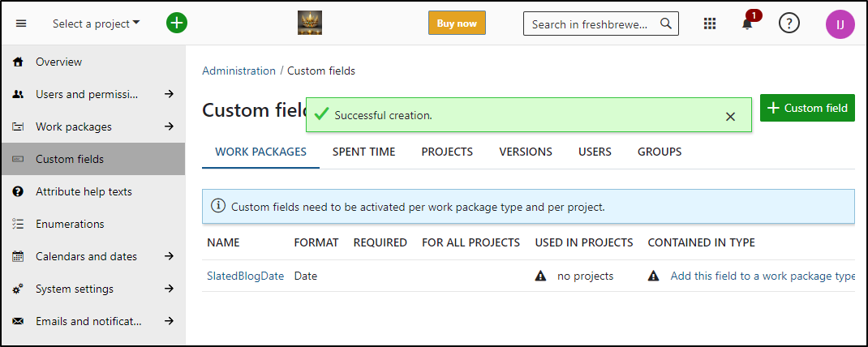Screen dimensions: 868x347
Task: Open the help question mark icon
Action: (789, 24)
